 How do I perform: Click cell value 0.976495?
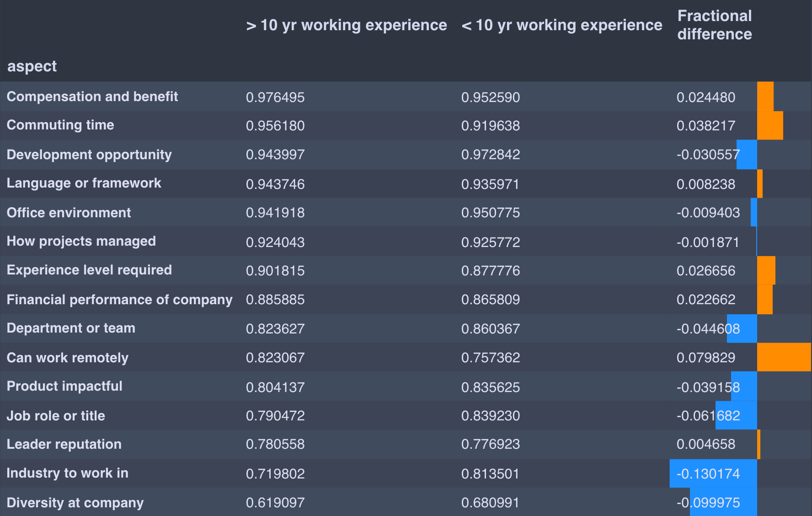tap(275, 97)
